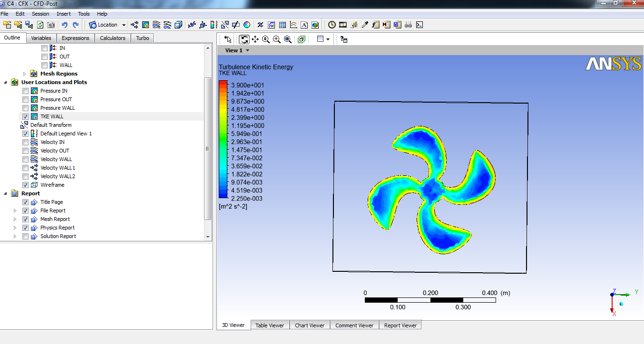Open the Animation filmstrip icon
Image resolution: width=644 pixels, height=344 pixels.
(343, 25)
